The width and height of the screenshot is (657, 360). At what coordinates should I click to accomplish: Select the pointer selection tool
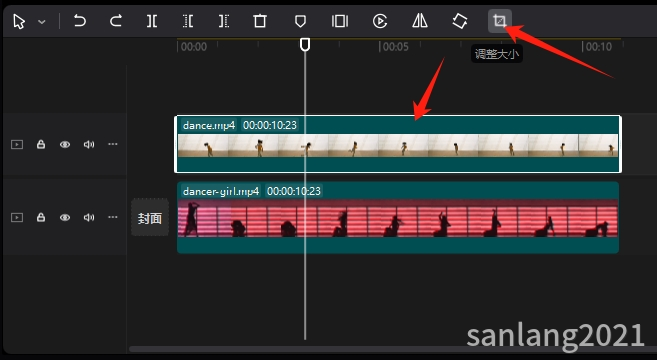pos(19,21)
